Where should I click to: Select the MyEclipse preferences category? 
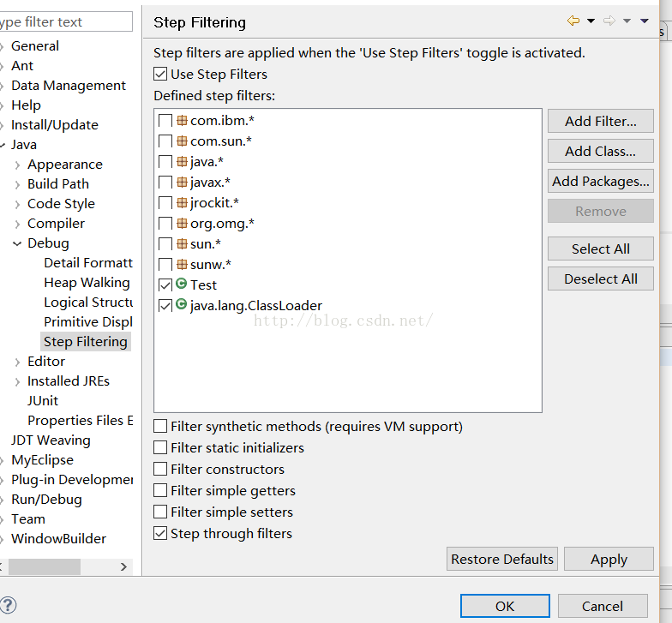tap(43, 459)
